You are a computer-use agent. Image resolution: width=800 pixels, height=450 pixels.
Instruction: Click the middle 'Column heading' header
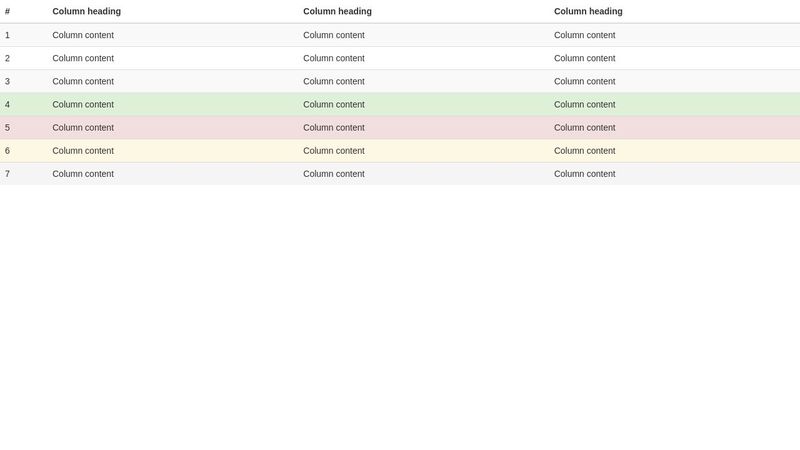[x=337, y=12]
